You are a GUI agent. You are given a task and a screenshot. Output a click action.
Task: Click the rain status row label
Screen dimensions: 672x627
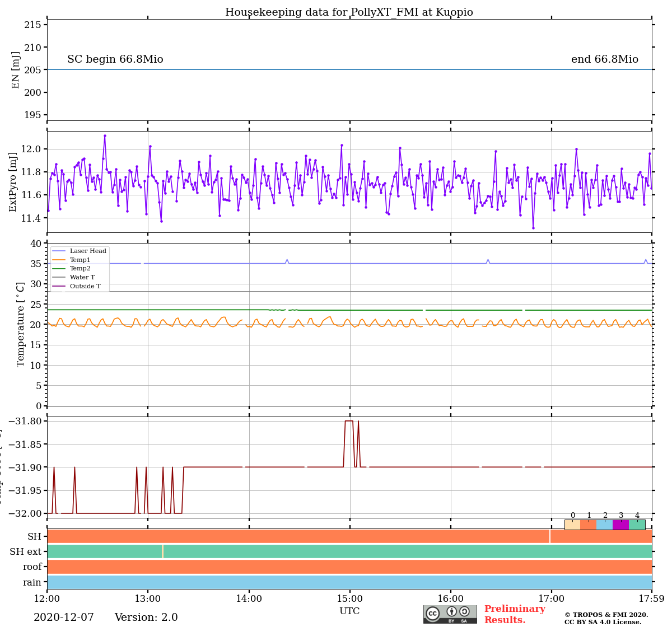point(32,582)
